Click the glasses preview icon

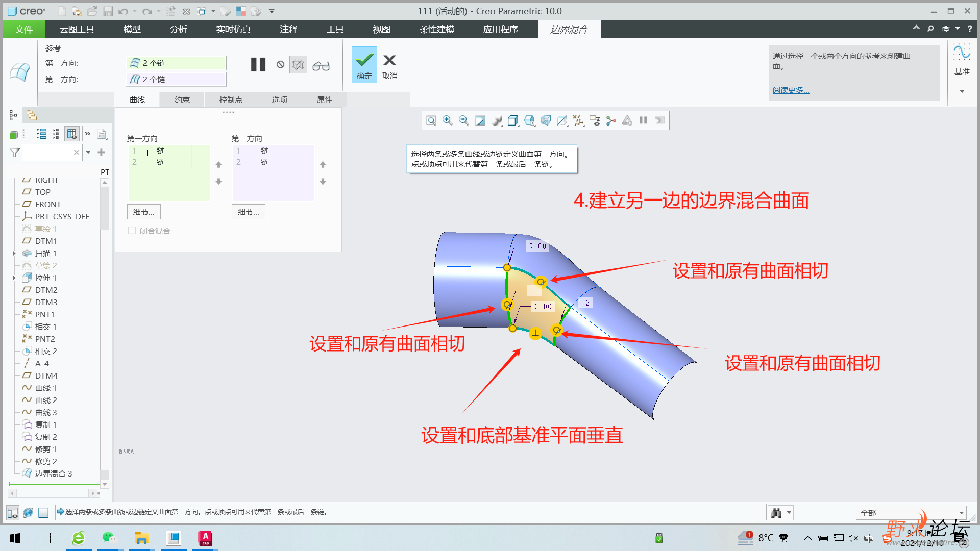[x=321, y=65]
